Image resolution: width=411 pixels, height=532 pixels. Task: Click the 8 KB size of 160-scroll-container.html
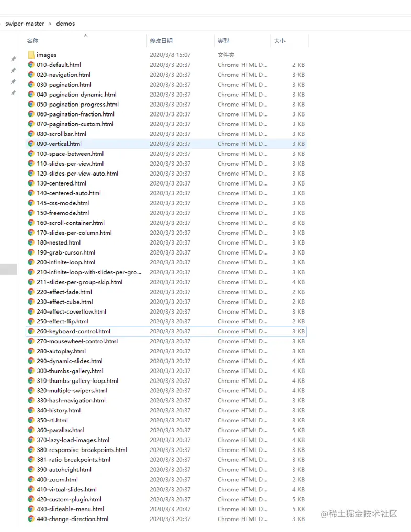click(299, 223)
